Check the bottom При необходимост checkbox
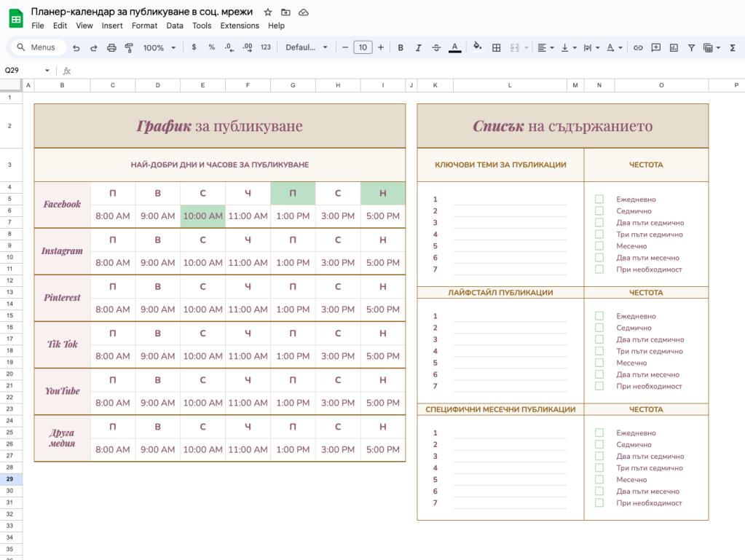The image size is (745, 560). [x=599, y=503]
